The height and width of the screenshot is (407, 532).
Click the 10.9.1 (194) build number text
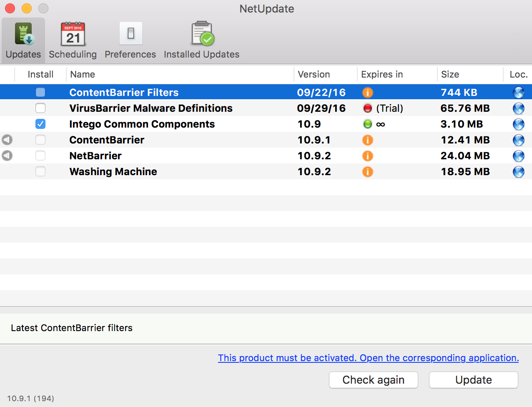coord(30,398)
